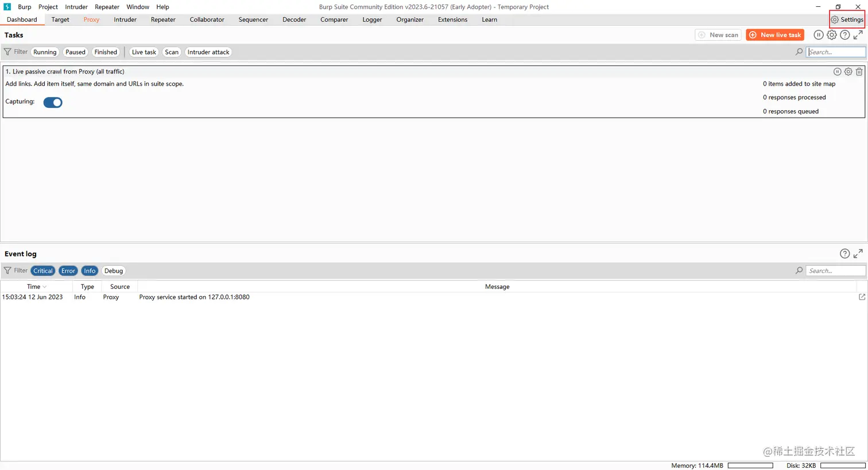Toggle Debug event filter
The height and width of the screenshot is (470, 868).
point(114,271)
